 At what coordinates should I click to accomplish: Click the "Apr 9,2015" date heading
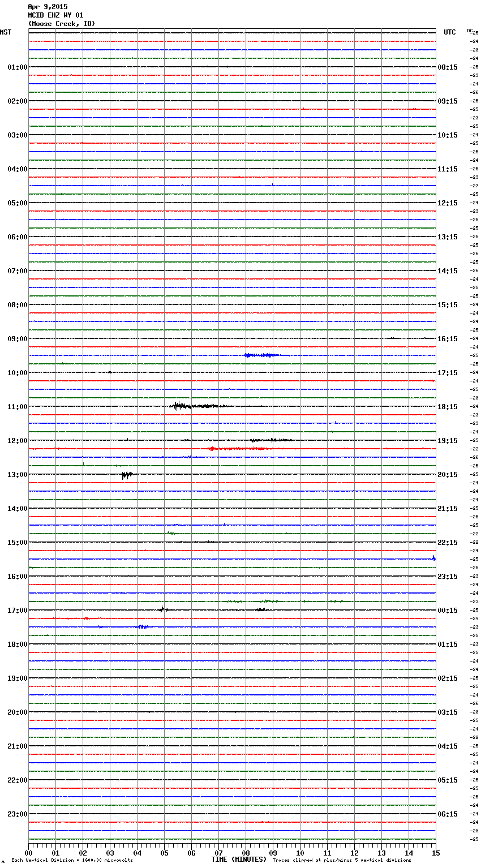tap(48, 7)
